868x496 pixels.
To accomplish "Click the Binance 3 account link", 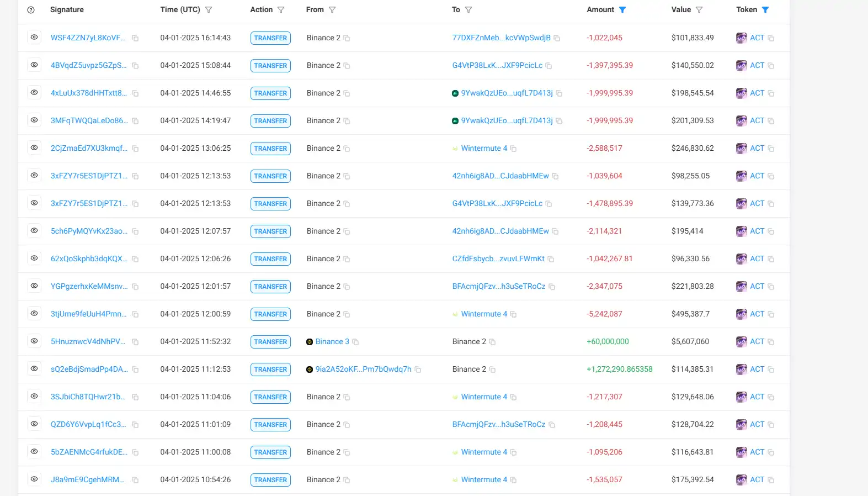I will pos(332,341).
